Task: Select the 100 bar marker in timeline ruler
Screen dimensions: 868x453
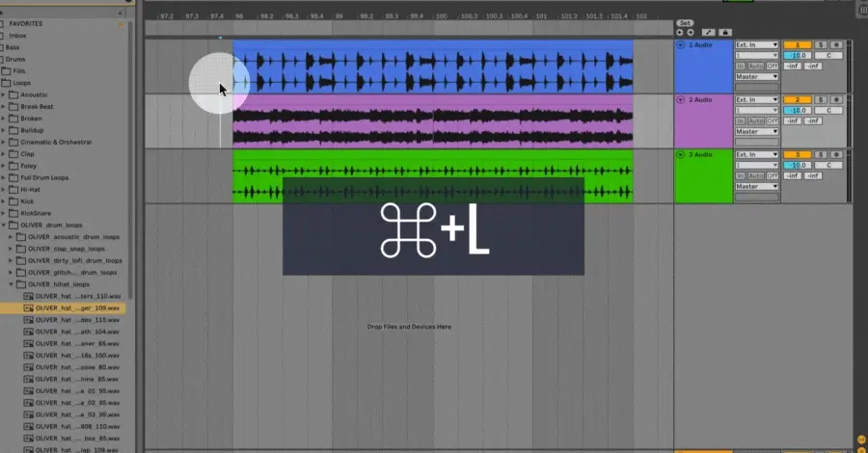Action: 441,16
